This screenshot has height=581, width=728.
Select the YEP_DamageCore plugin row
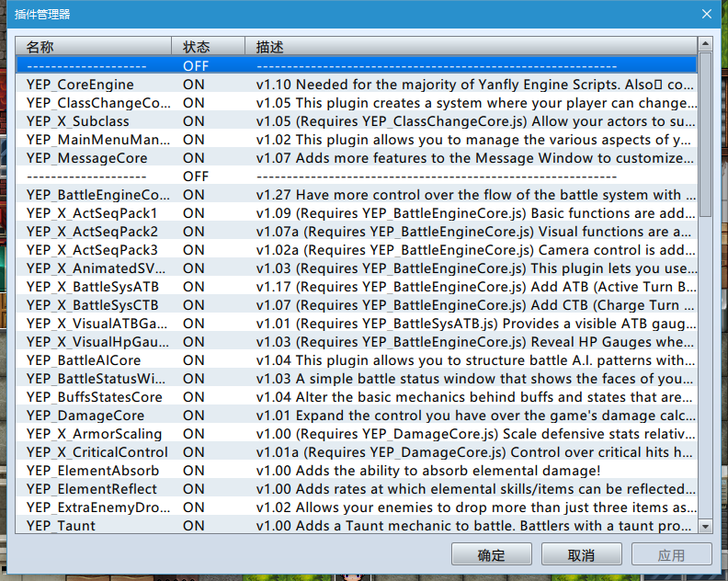click(357, 416)
